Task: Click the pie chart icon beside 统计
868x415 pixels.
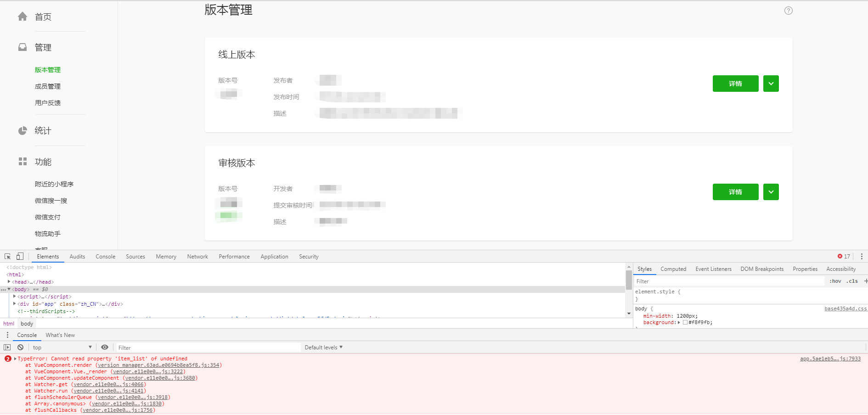Action: pos(23,131)
